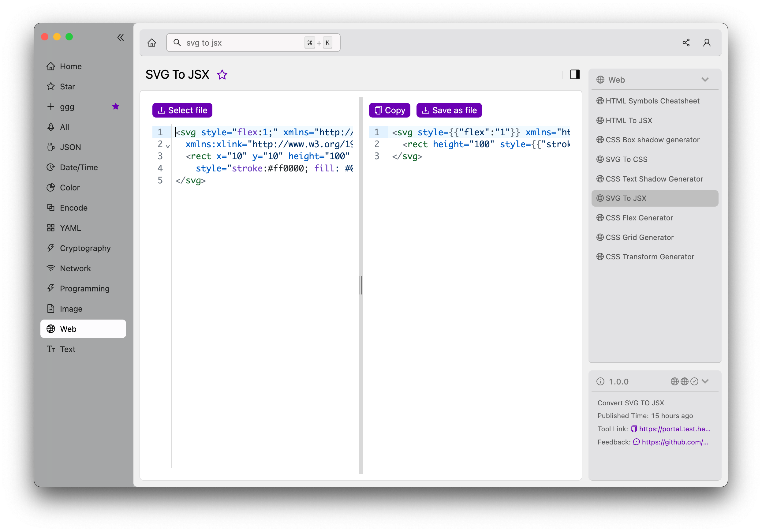Click the download icon on Save as file
The image size is (762, 532).
coord(425,110)
